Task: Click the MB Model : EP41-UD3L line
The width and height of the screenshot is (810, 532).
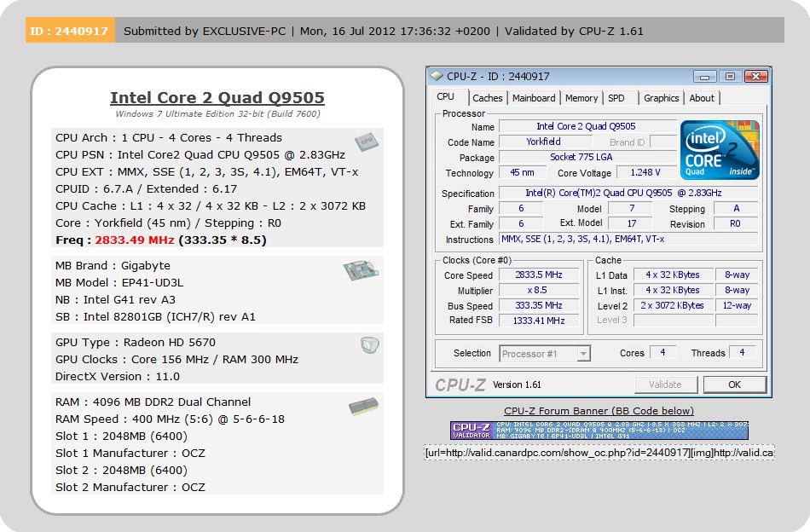Action: 119,282
